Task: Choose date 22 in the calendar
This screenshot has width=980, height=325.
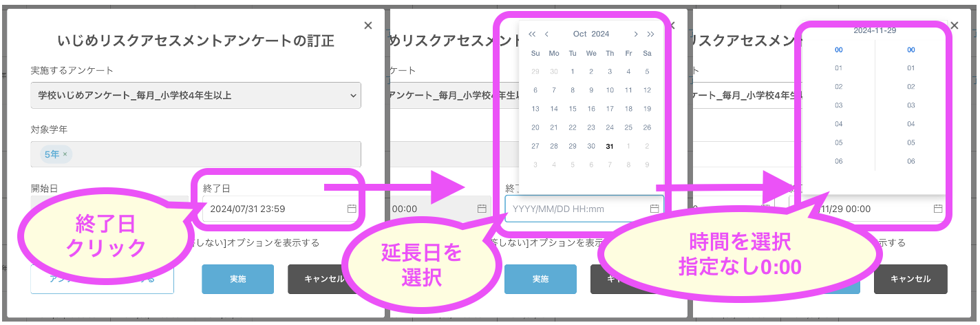Action: (573, 127)
